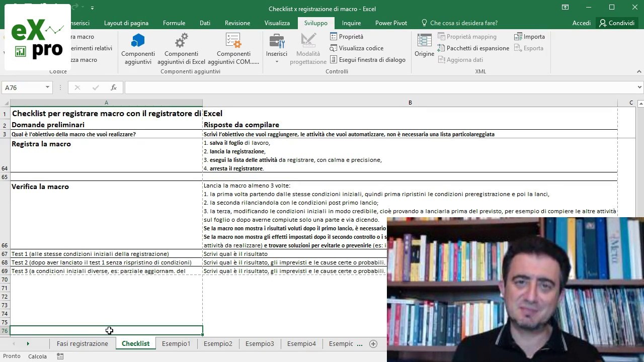Open Proprietà of control
Viewport: 644px width, 362px height.
point(347,37)
